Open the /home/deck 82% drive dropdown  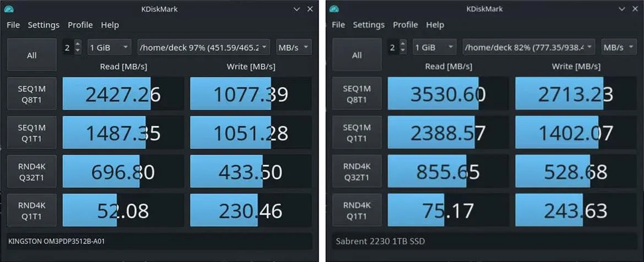528,47
